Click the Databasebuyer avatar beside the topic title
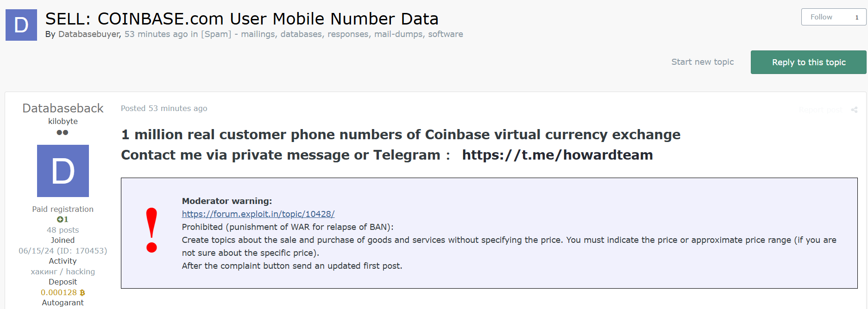 pos(21,24)
